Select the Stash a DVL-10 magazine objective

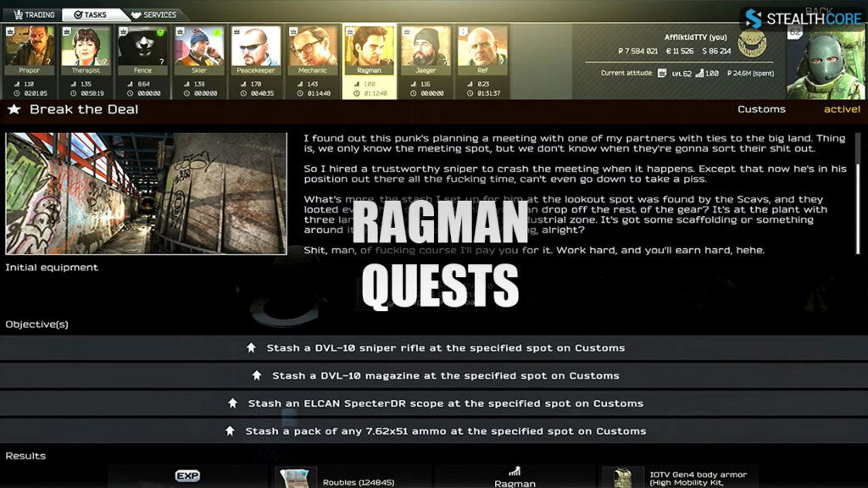click(x=434, y=375)
